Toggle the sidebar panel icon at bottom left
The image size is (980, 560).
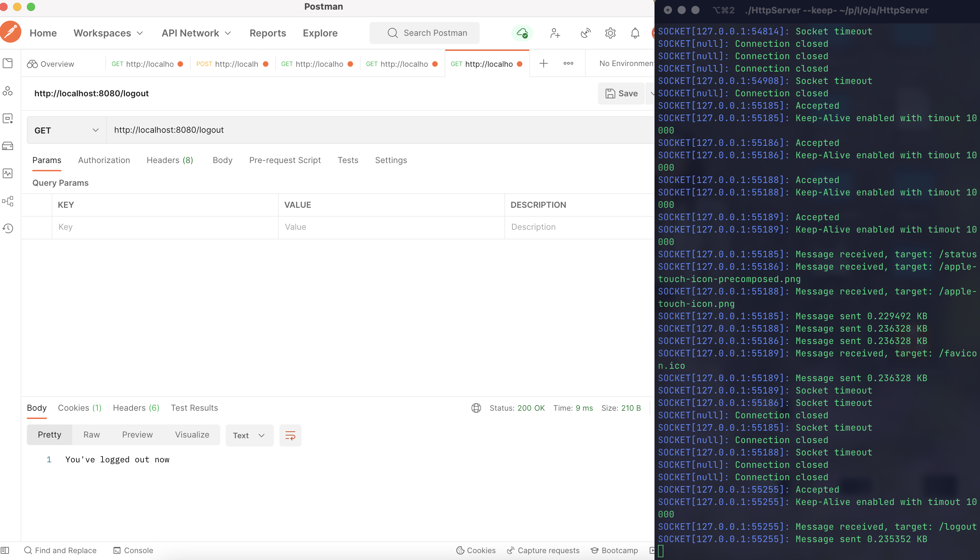(5, 550)
